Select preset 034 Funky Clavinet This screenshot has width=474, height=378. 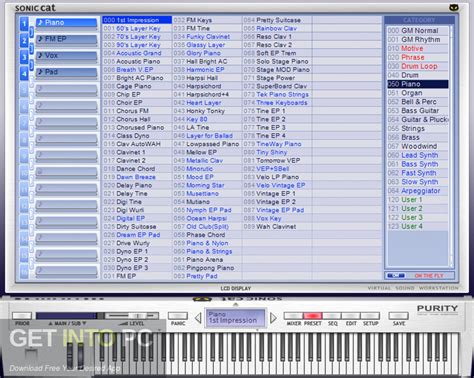[x=207, y=37]
